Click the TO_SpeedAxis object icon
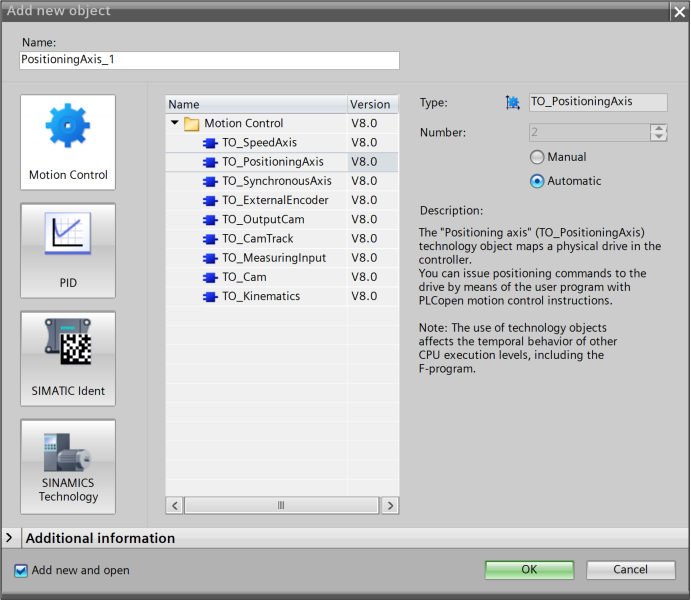 210,143
